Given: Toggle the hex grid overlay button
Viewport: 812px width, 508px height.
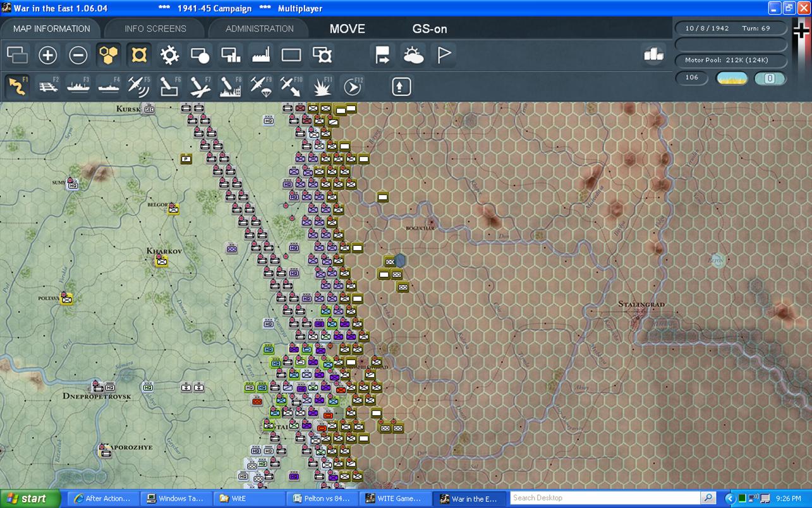Looking at the screenshot, I should point(109,56).
